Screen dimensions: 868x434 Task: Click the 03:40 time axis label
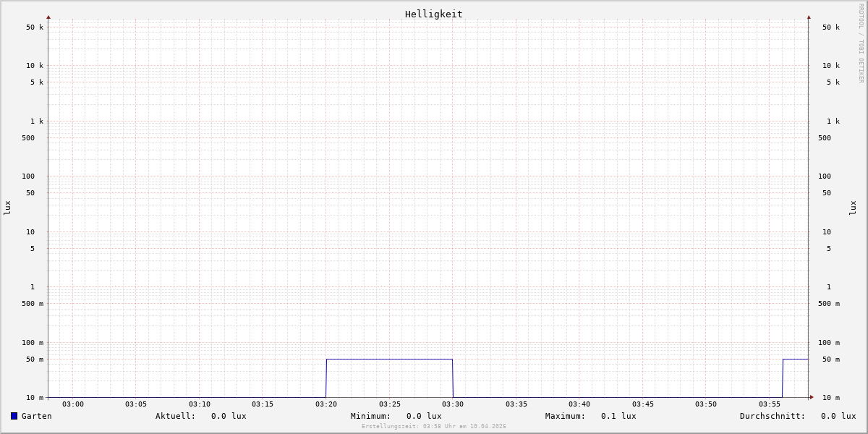coord(579,404)
